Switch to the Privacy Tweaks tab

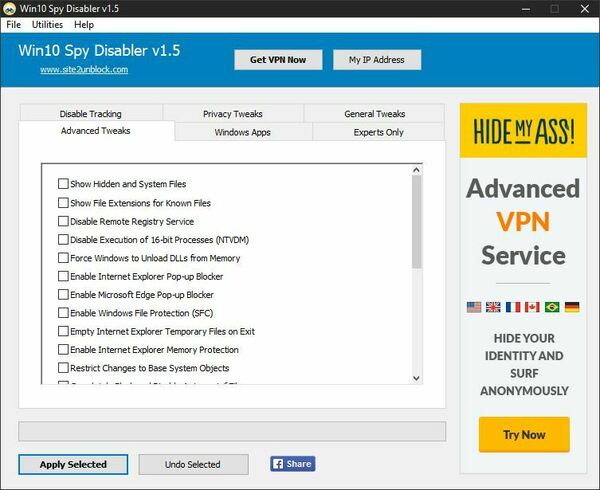click(x=233, y=114)
